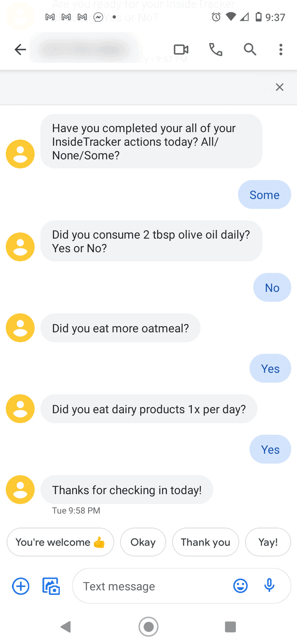Tap the Android back navigation button

tap(66, 627)
